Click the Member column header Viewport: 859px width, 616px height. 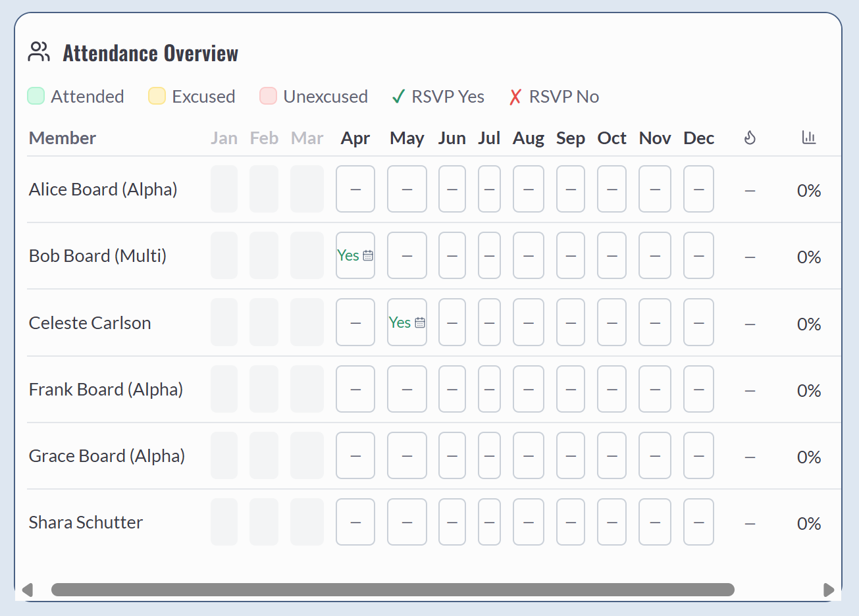63,138
